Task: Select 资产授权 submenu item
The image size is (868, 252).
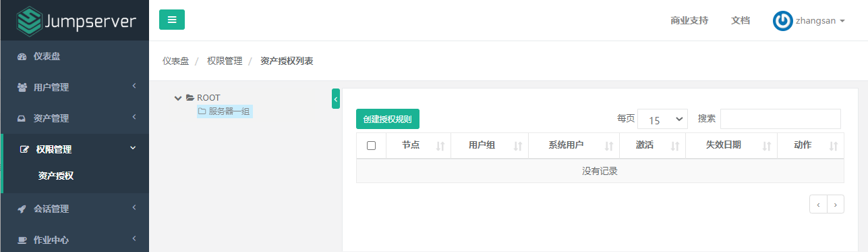Action: [x=56, y=176]
